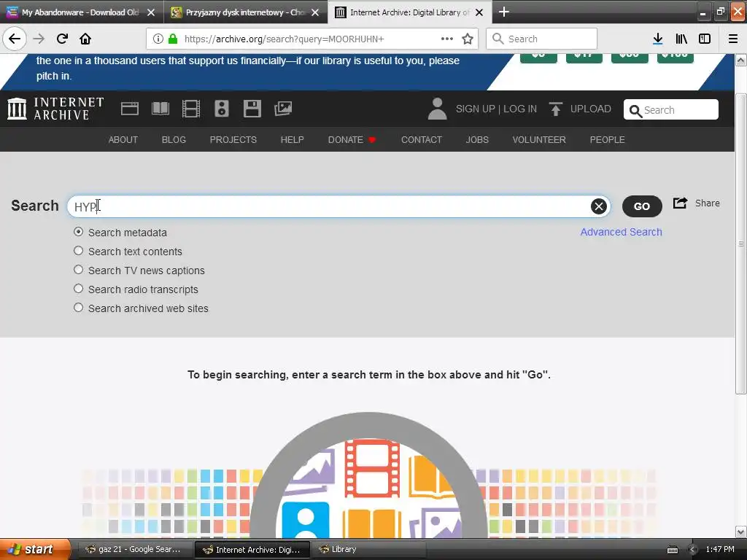Switch to My Abandonware tab

coord(81,12)
